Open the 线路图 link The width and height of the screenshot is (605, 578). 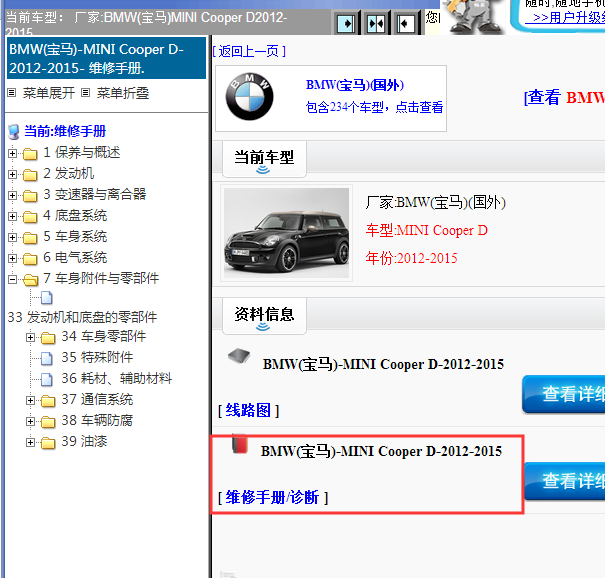(248, 410)
